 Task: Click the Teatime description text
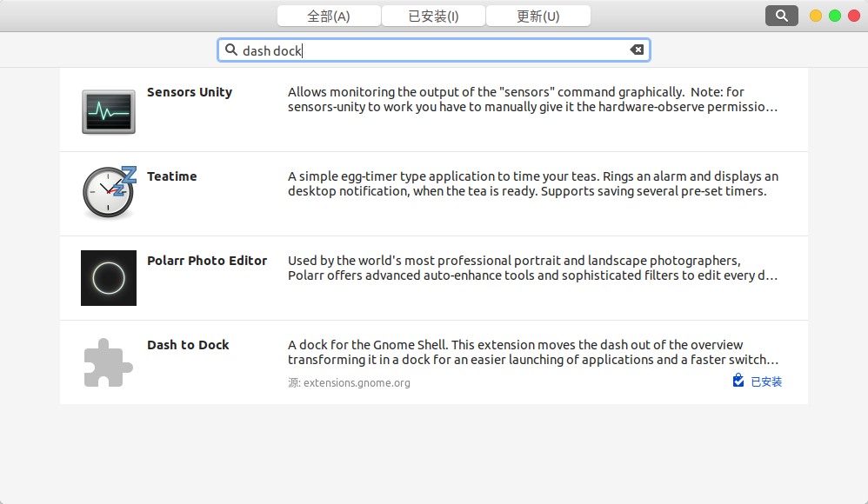[532, 183]
